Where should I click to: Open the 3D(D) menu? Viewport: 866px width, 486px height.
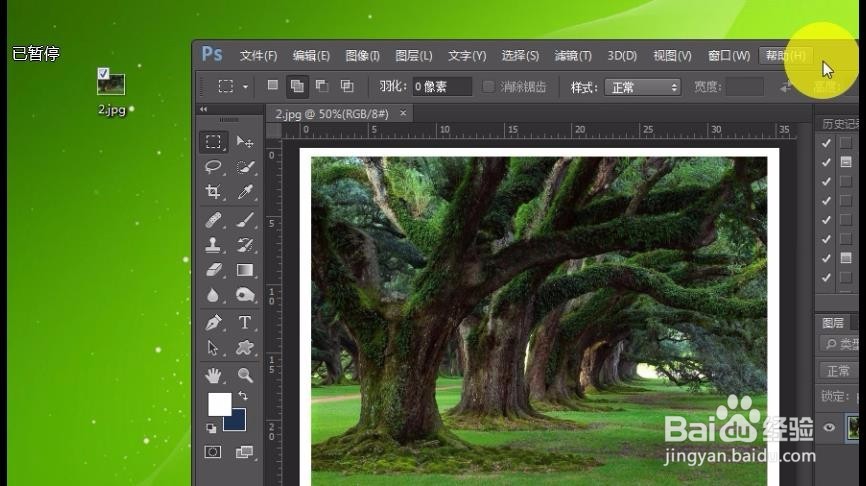point(622,56)
